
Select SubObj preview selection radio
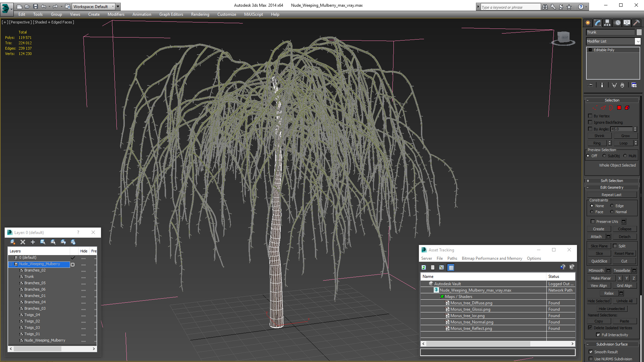(x=604, y=156)
